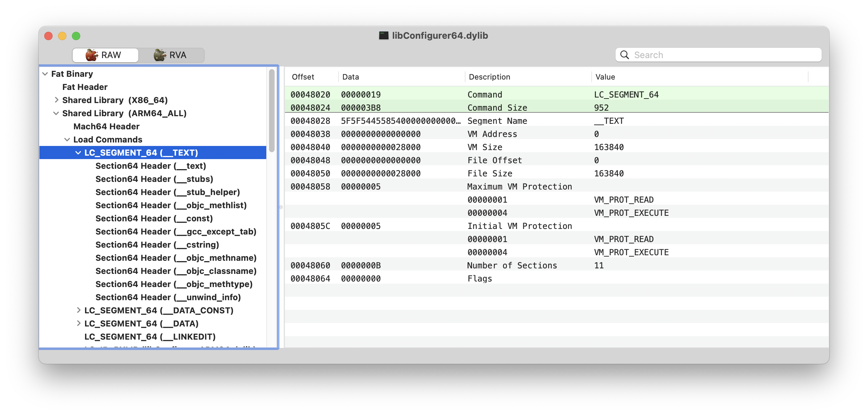The image size is (868, 415).
Task: Collapse the Load Commands node
Action: click(x=66, y=139)
